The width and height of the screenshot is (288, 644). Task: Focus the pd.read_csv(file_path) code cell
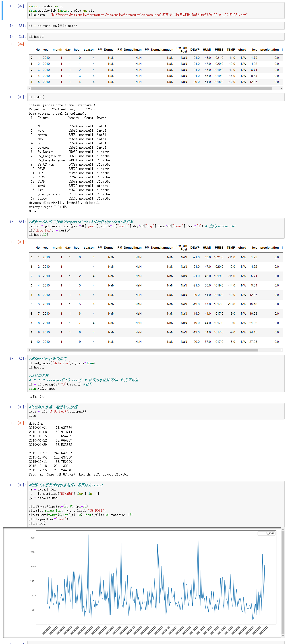point(156,26)
